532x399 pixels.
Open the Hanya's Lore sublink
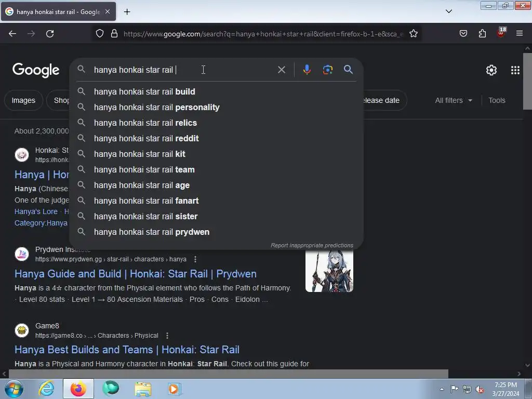tap(36, 212)
